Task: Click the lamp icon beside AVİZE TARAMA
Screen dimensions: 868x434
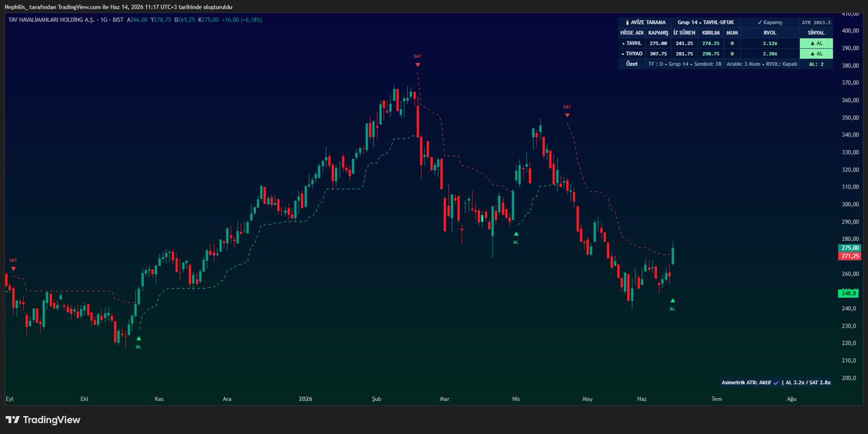Action: pyautogui.click(x=627, y=22)
